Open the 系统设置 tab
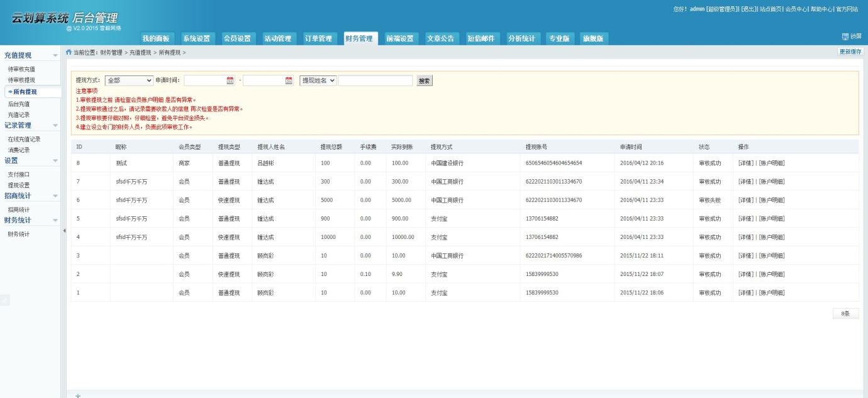The height and width of the screenshot is (398, 868). (197, 38)
